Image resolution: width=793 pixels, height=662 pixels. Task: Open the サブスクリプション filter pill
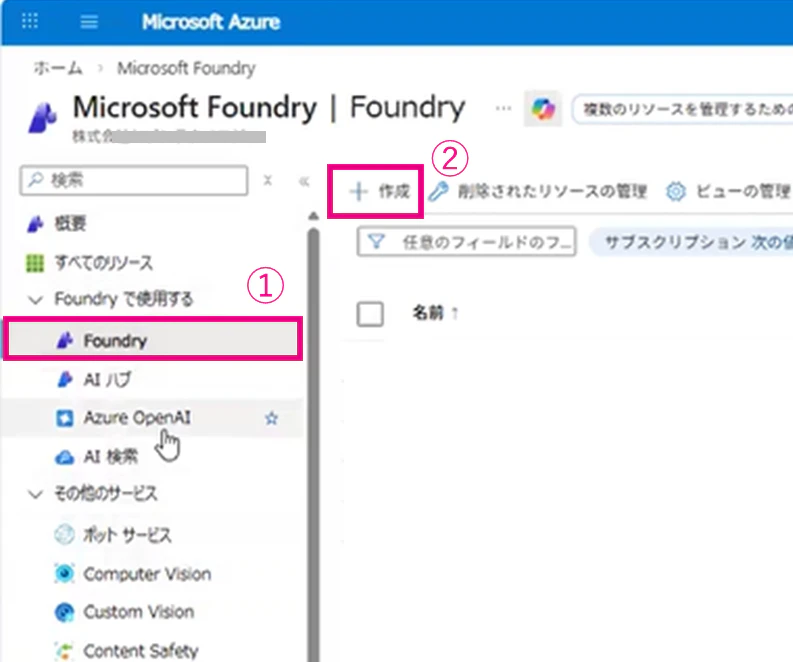[691, 242]
